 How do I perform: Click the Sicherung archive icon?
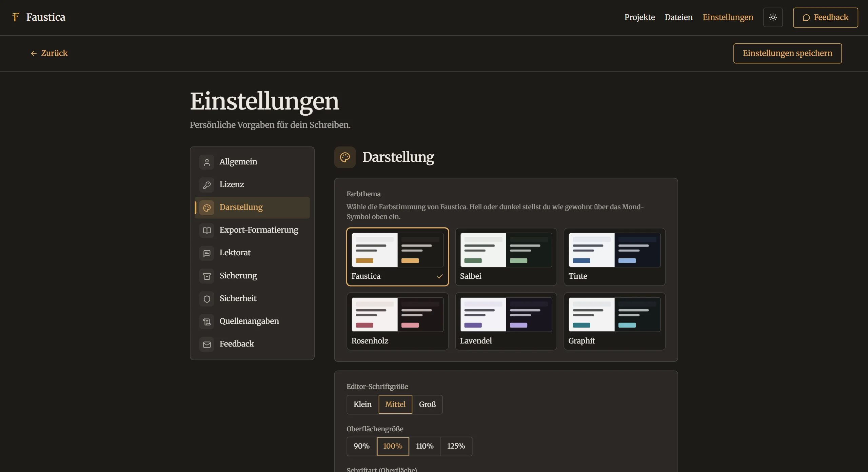pyautogui.click(x=207, y=276)
